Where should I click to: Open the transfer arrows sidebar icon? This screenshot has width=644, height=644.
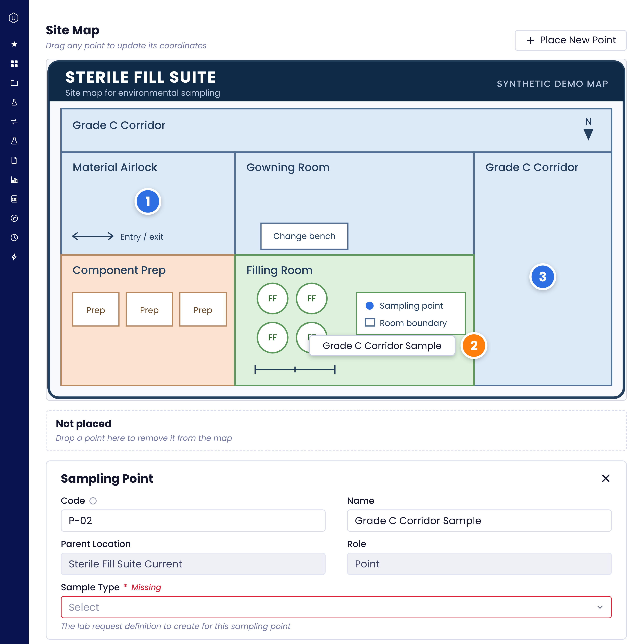pos(14,121)
